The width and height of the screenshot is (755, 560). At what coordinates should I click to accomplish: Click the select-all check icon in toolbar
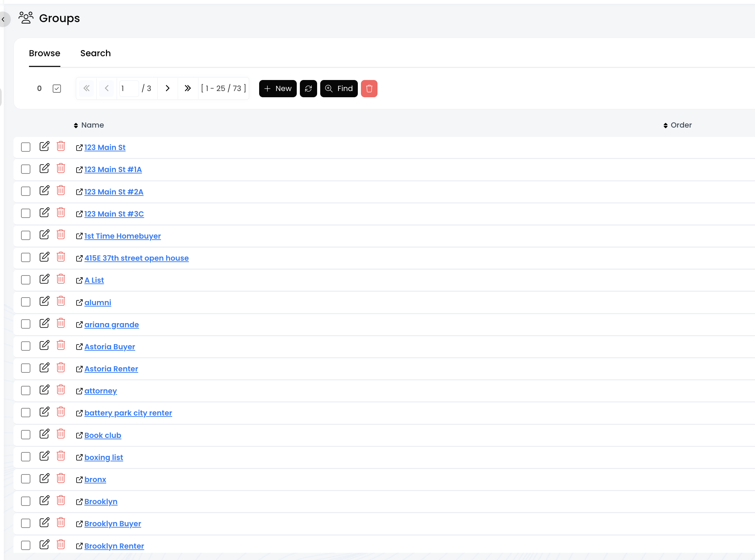[x=57, y=89]
